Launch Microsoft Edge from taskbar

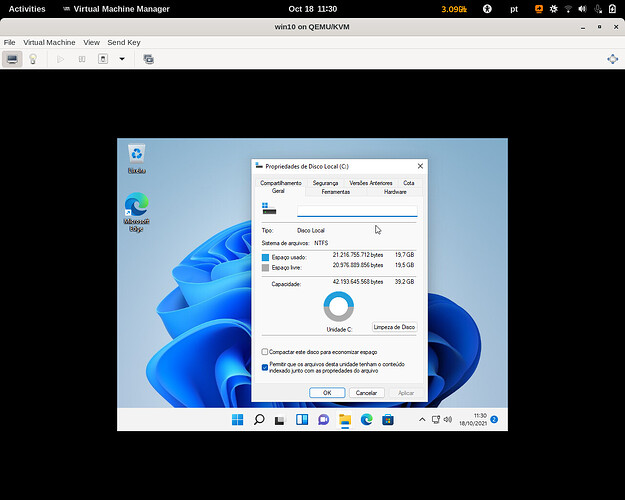(366, 419)
